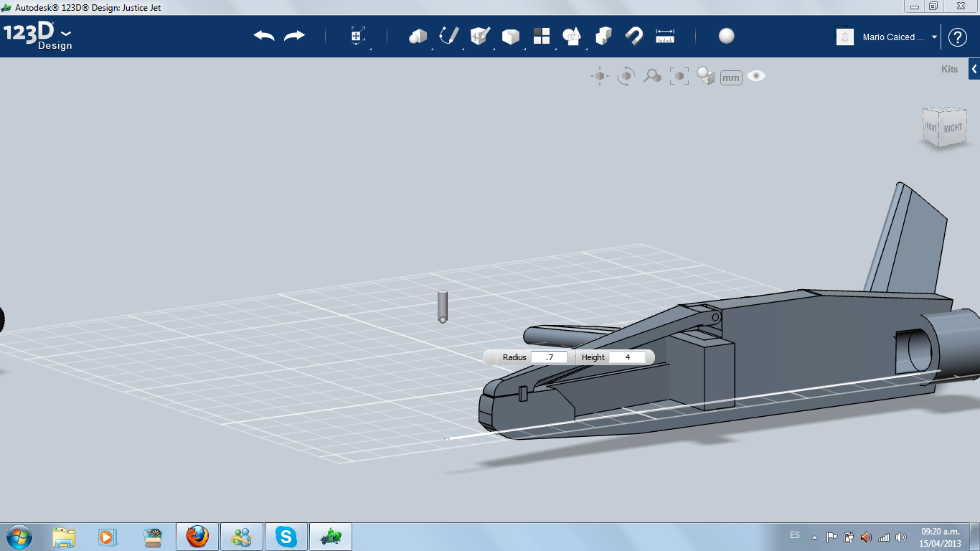
Task: Open Firefox from the taskbar
Action: tap(197, 537)
